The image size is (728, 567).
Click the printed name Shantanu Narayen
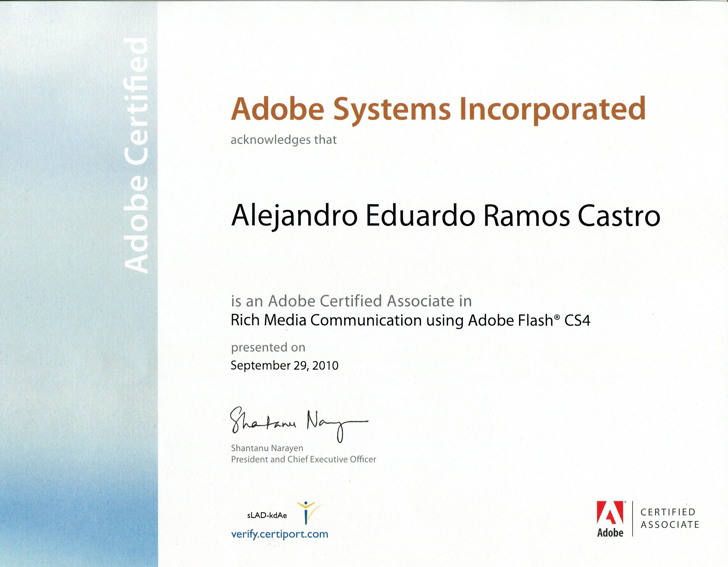[x=267, y=448]
